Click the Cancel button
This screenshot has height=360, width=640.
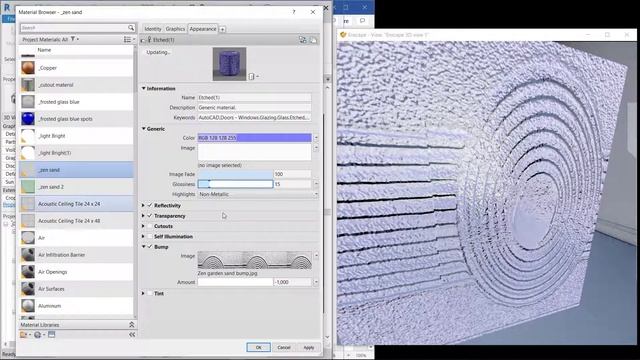(284, 347)
